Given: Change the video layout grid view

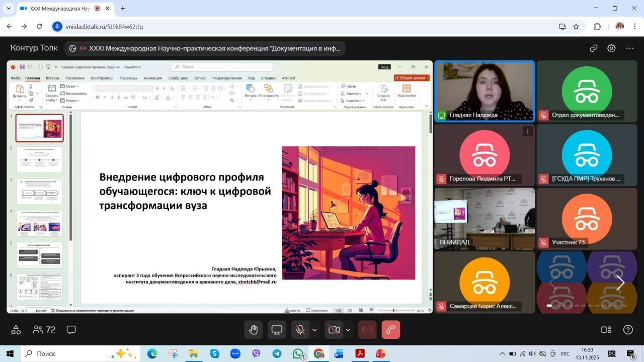Looking at the screenshot, I should [606, 330].
